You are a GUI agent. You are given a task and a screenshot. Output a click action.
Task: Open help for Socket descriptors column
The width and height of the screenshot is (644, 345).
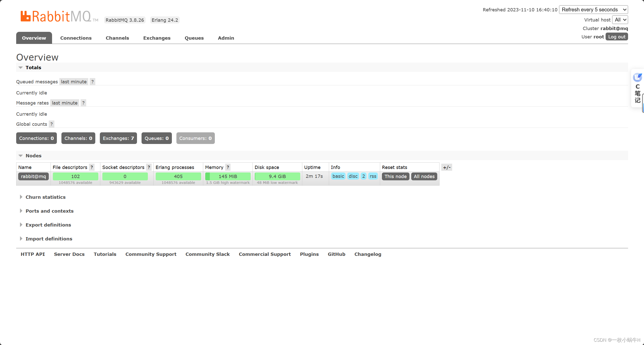coord(149,167)
